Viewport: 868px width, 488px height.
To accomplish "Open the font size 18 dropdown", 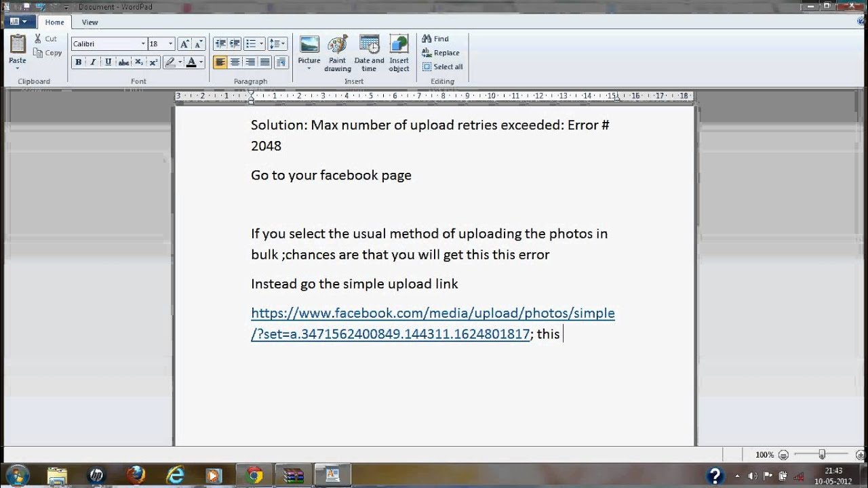I will pos(170,44).
